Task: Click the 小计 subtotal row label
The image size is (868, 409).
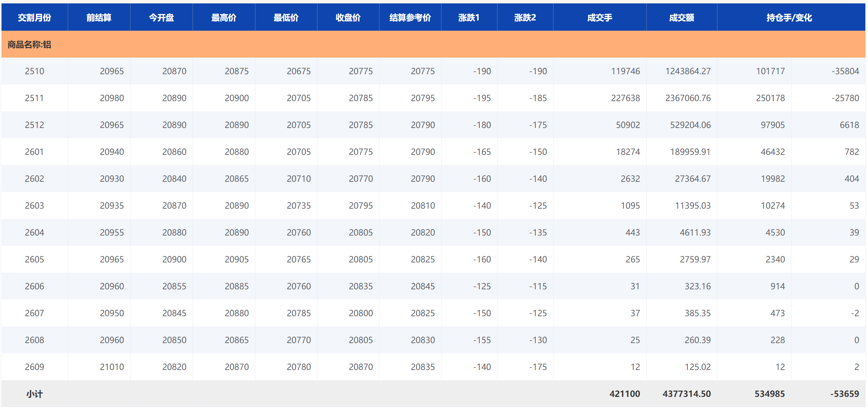Action: 34,394
